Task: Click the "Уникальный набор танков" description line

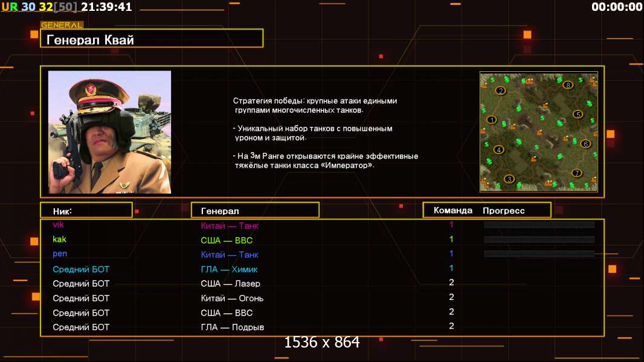Action: (312, 133)
